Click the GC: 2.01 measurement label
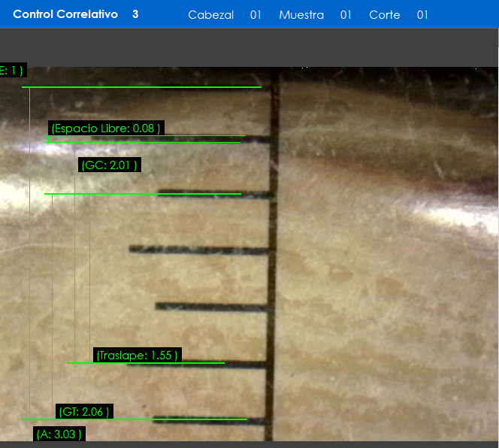499x448 pixels. (x=109, y=165)
